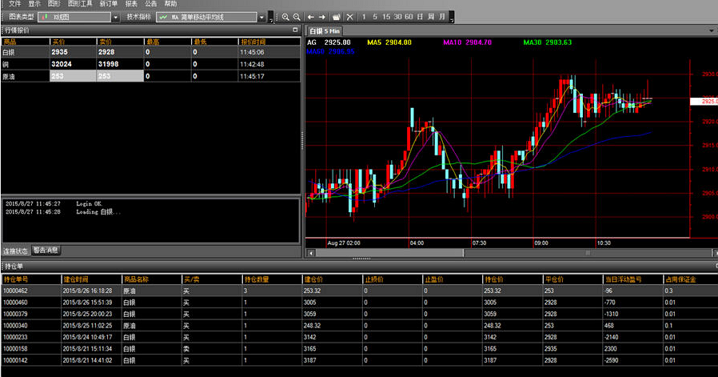Open the 报表 (Reports) menu
The width and height of the screenshot is (718, 377).
(131, 4)
